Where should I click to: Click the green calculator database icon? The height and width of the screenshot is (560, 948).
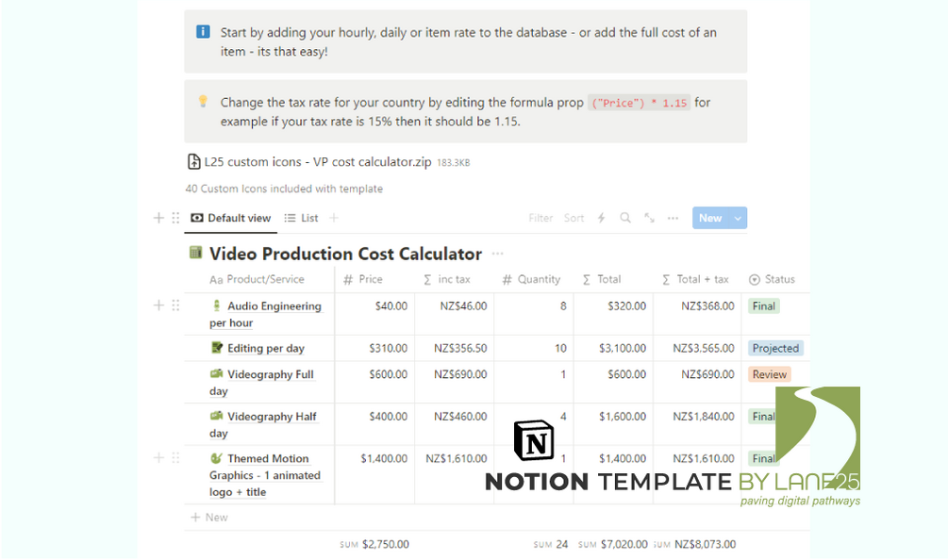click(195, 253)
